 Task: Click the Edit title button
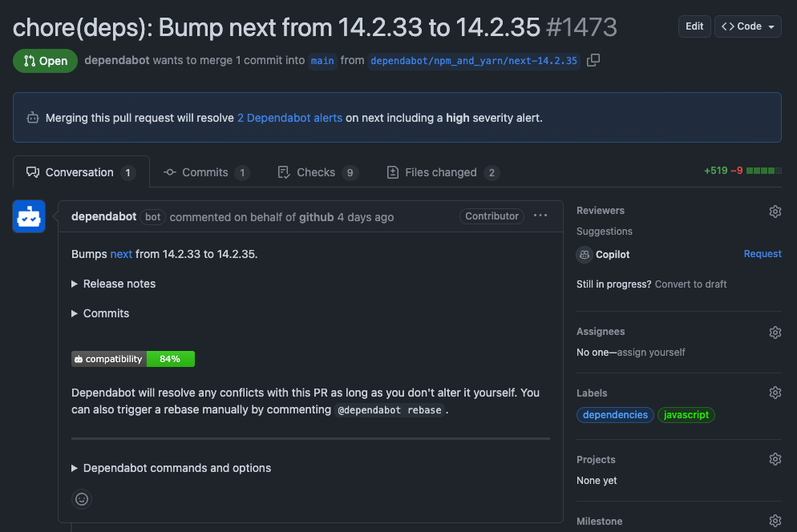click(694, 26)
